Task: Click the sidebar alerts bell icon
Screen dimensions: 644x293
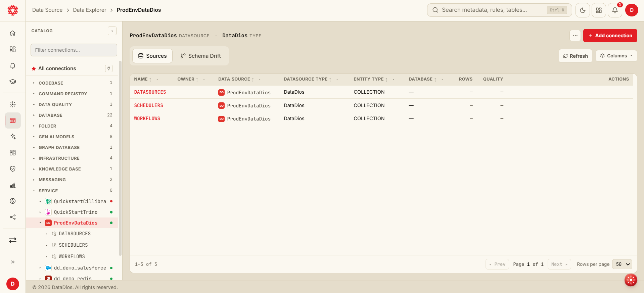Action: (x=13, y=66)
